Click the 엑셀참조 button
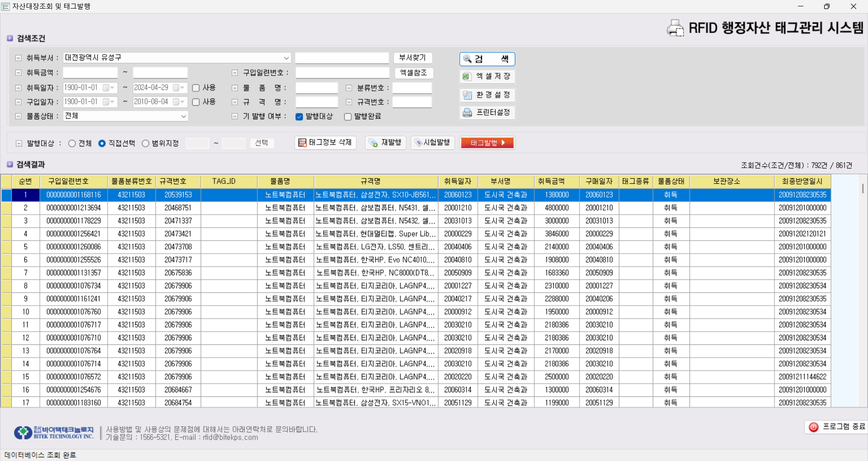This screenshot has width=868, height=461. (414, 73)
